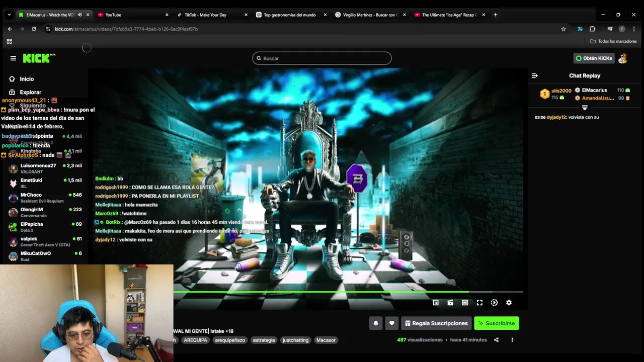This screenshot has width=644, height=362.
Task: Switch to the Virgilio Martínez search tab
Action: [370, 15]
